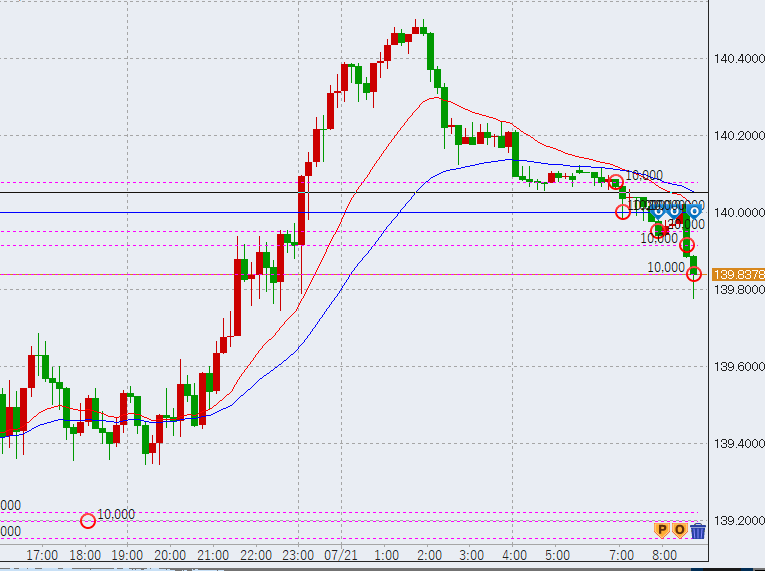The width and height of the screenshot is (765, 571).
Task: Select the rightmost blue O order marker
Action: [692, 210]
